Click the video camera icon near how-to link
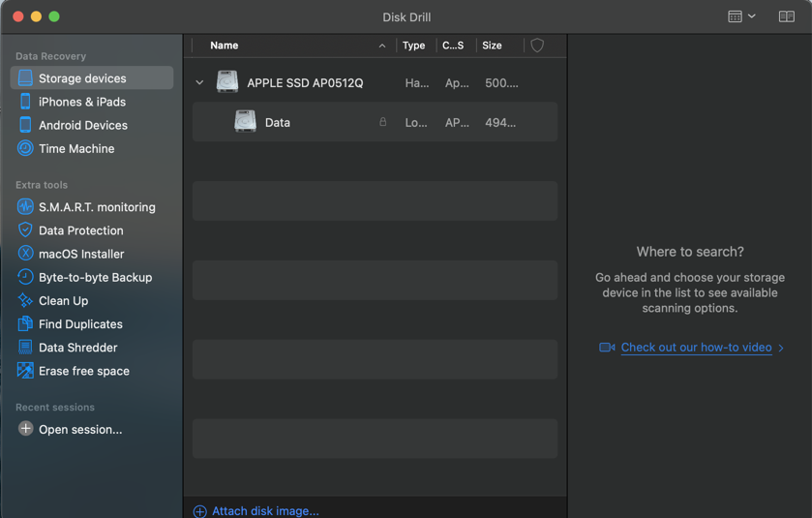 [x=607, y=347]
